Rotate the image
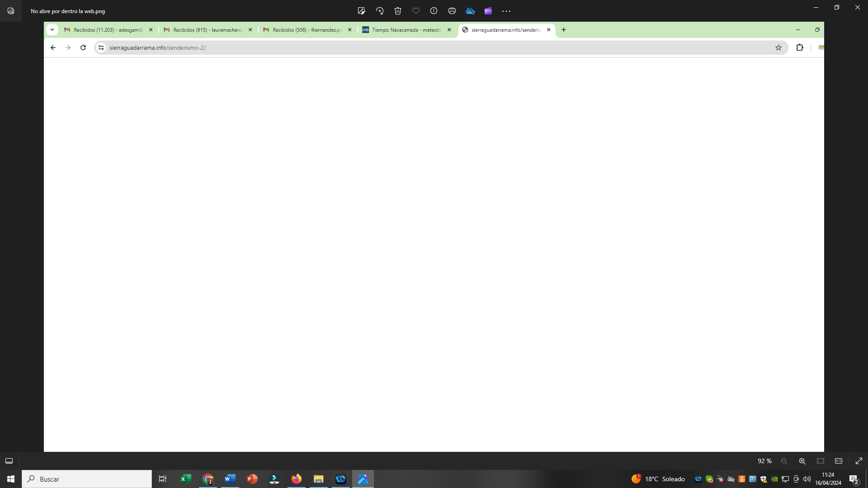This screenshot has width=868, height=488. tap(380, 11)
